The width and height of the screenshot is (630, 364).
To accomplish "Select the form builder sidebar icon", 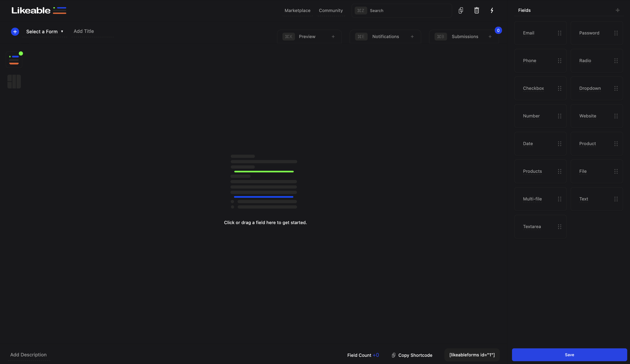I will 14,60.
